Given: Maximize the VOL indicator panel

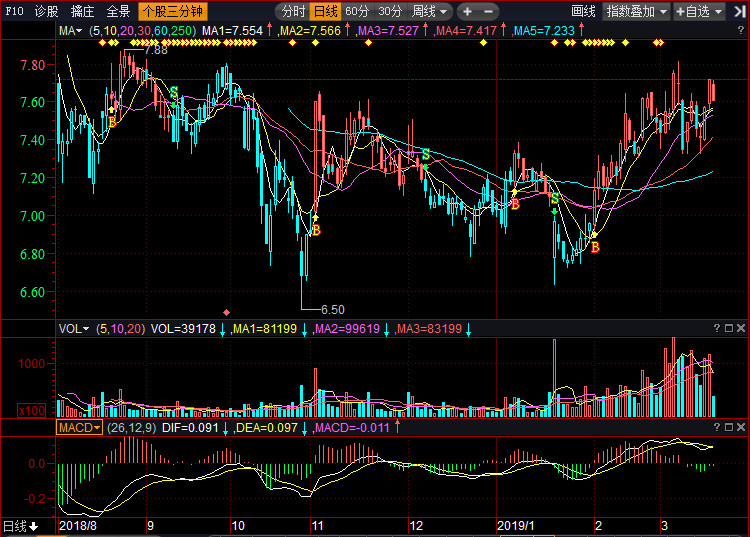Looking at the screenshot, I should pos(728,328).
